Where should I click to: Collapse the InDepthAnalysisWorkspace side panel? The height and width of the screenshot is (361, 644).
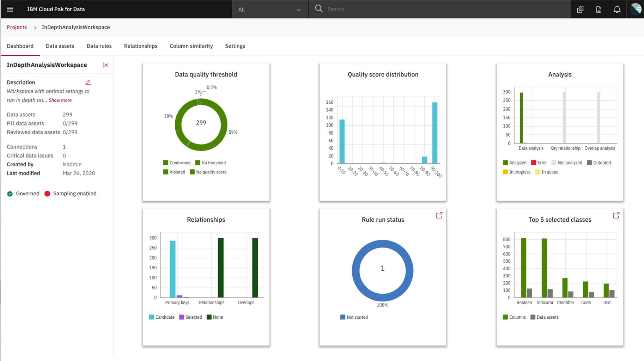coord(105,65)
